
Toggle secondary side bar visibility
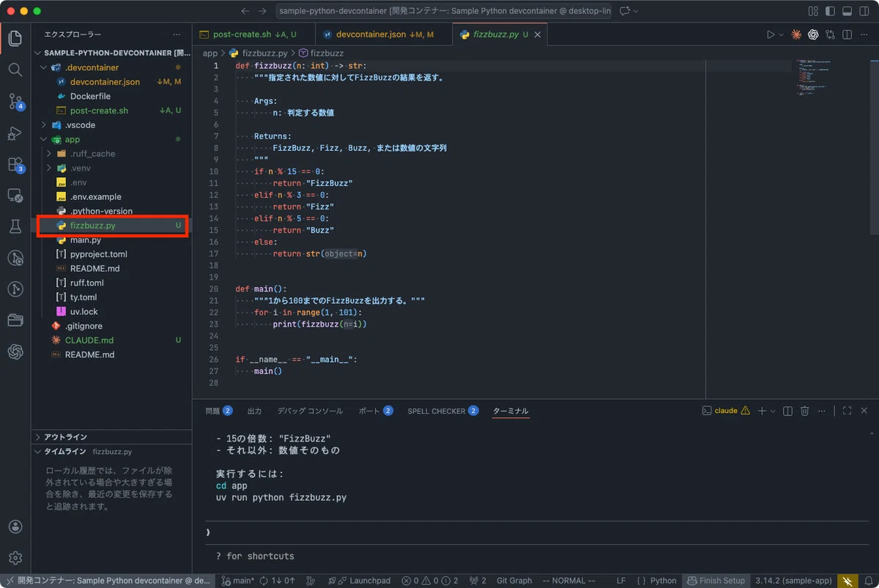(864, 11)
